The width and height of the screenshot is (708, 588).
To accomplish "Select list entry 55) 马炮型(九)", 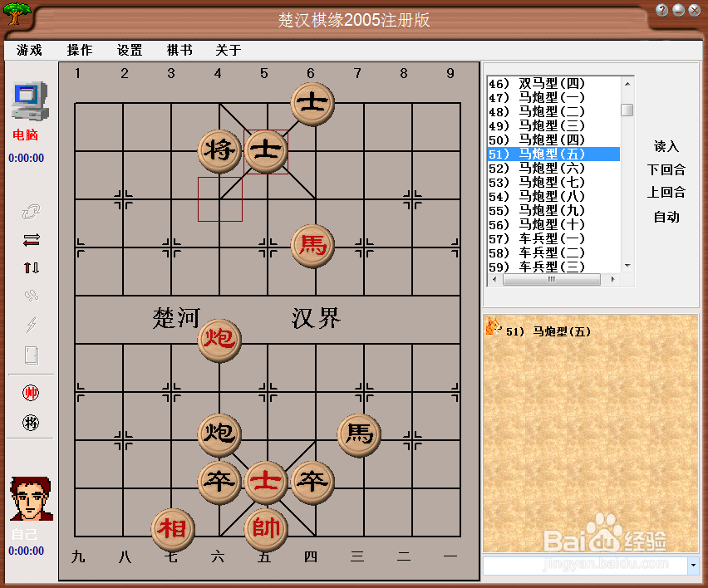I will tap(553, 210).
